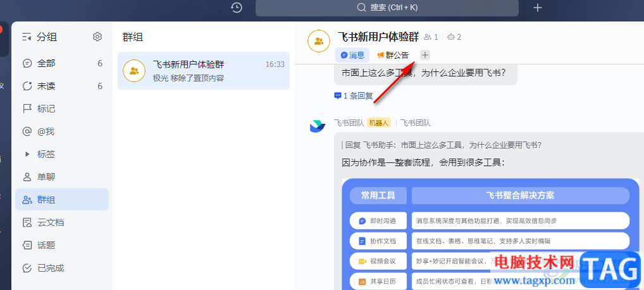Open 云文档 in sidebar
Image resolution: width=644 pixels, height=290 pixels.
[62, 223]
